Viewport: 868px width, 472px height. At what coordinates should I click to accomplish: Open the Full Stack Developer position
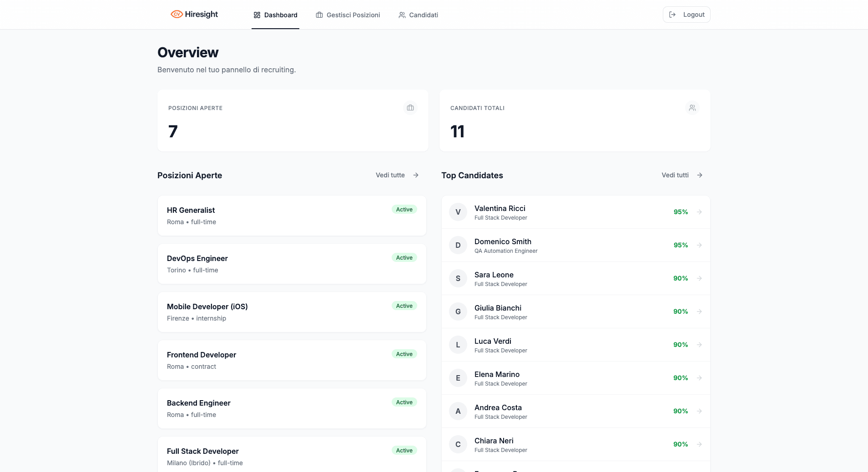click(292, 455)
